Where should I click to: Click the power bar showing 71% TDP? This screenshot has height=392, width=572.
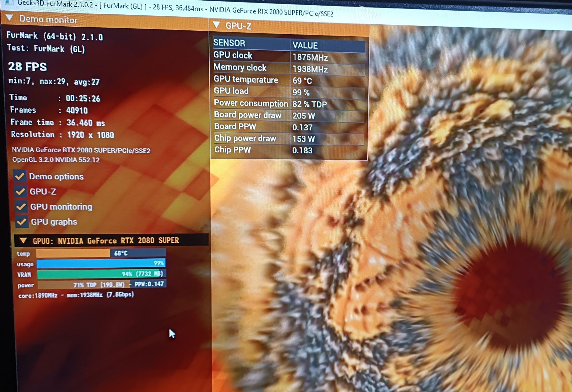(102, 284)
